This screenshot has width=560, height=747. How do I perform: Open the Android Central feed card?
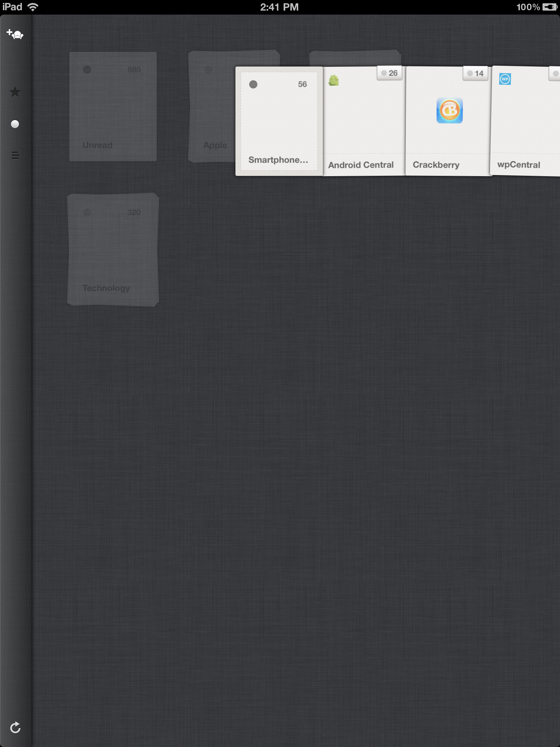(364, 121)
